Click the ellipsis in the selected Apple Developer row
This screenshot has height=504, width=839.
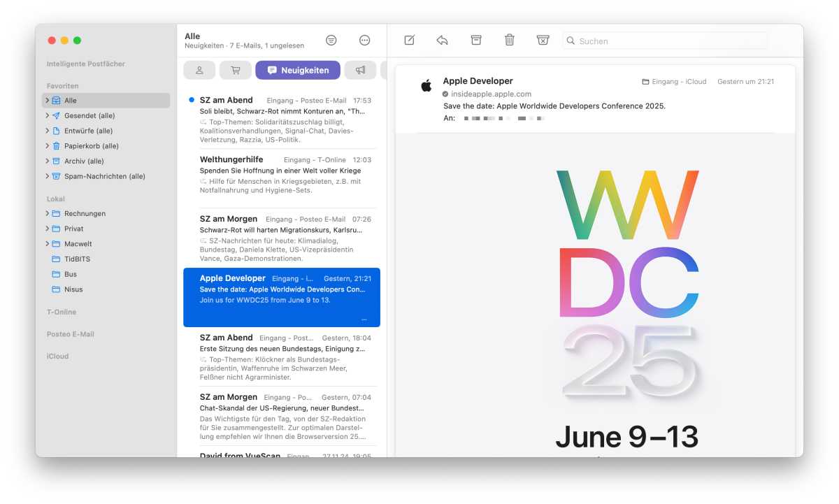point(364,319)
